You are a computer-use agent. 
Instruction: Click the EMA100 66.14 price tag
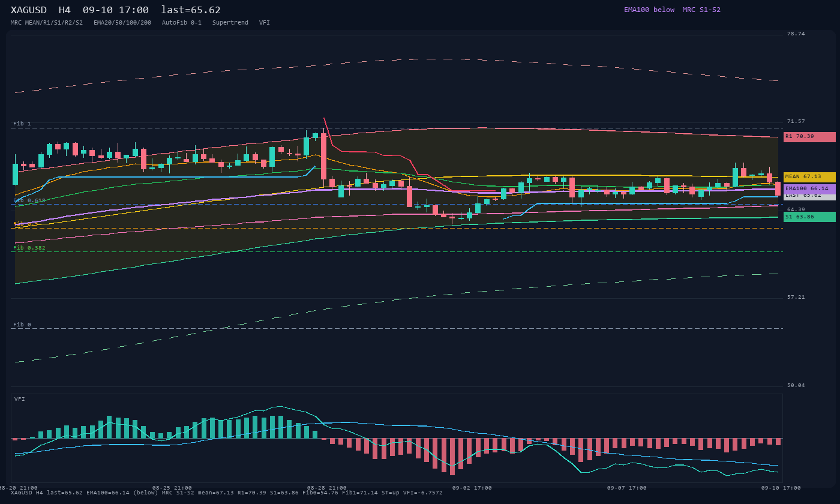pyautogui.click(x=809, y=189)
